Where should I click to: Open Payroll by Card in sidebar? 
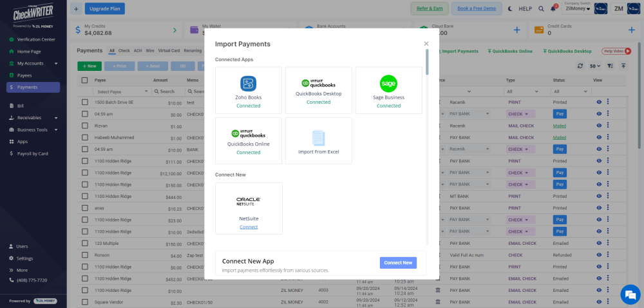point(32,153)
